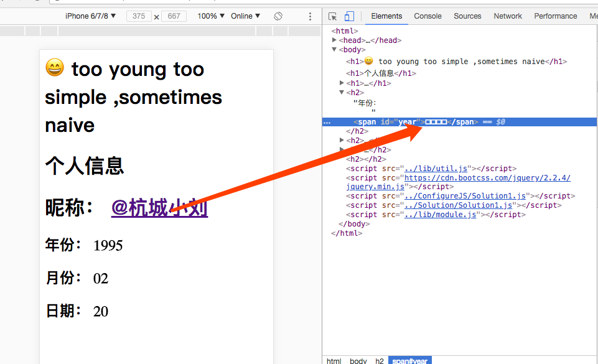
Task: Collapse the expanded h2 node
Action: 342,92
